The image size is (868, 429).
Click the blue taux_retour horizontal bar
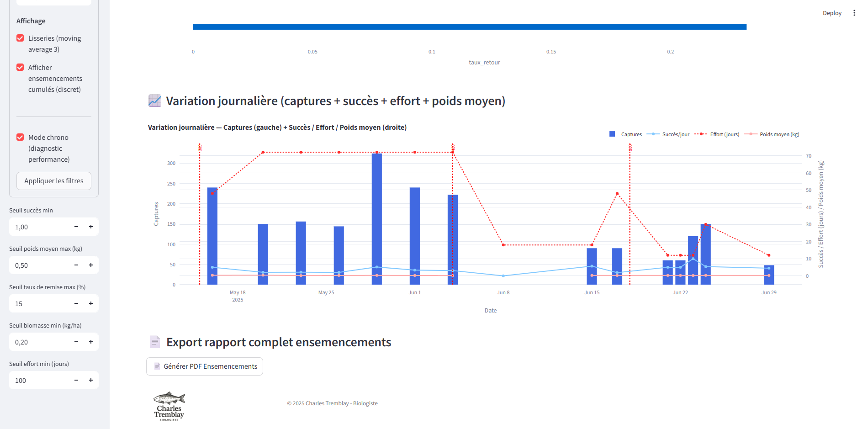(470, 27)
